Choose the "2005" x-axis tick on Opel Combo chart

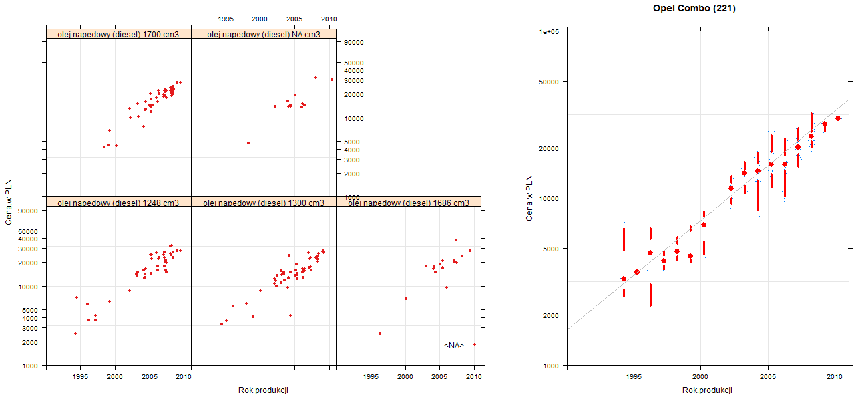click(767, 376)
